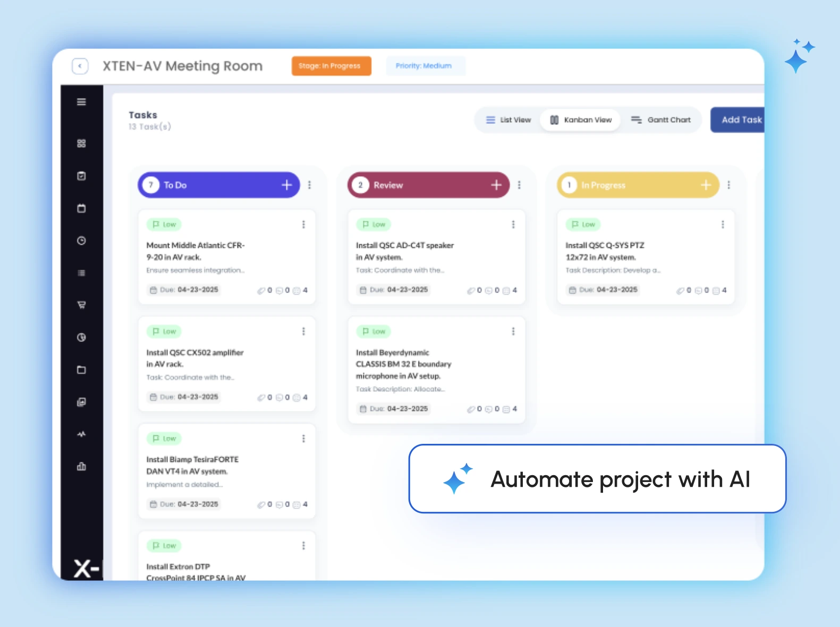840x627 pixels.
Task: Click the In Progress column header
Action: (638, 185)
